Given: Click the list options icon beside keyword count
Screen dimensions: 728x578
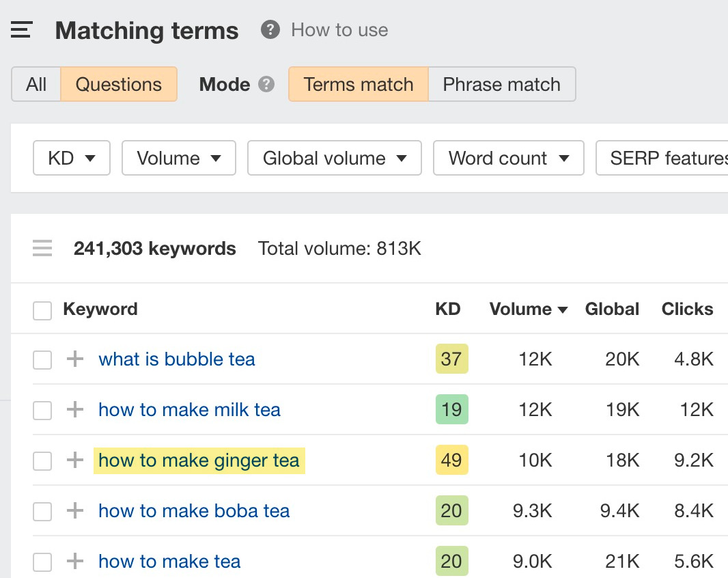Looking at the screenshot, I should [x=42, y=249].
